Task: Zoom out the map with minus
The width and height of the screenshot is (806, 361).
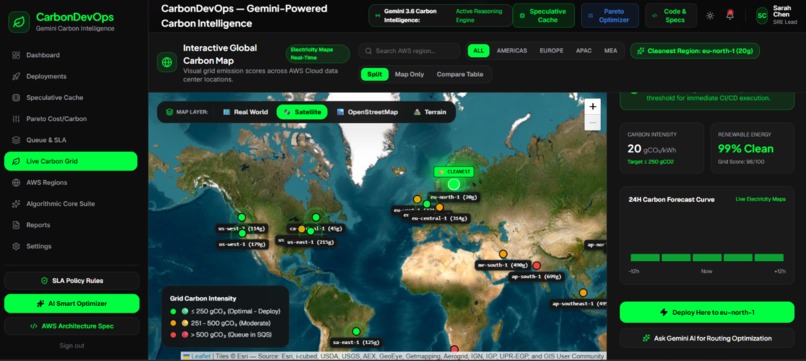Action: 593,122
